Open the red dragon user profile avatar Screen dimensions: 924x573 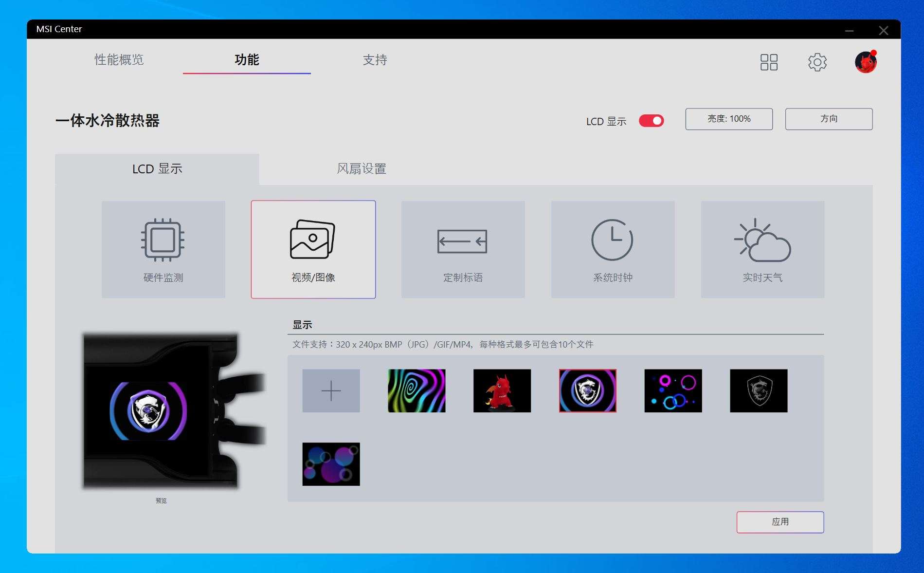[x=866, y=62]
